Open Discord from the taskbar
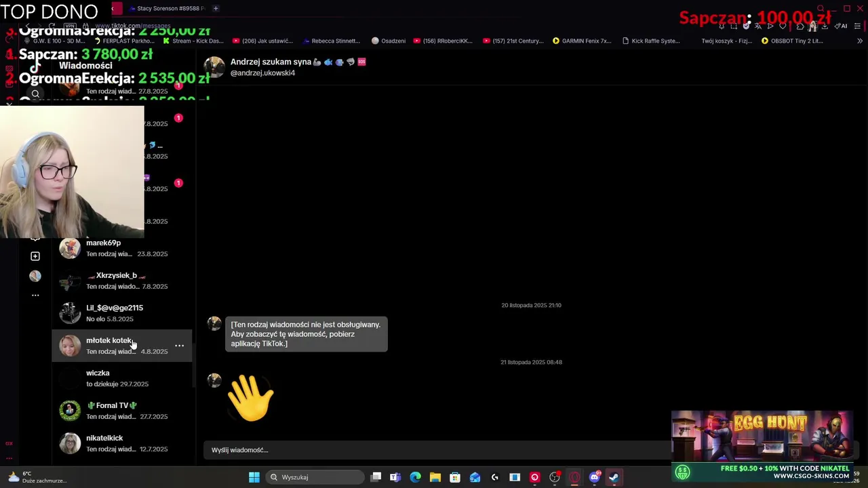The image size is (868, 488). point(595,477)
